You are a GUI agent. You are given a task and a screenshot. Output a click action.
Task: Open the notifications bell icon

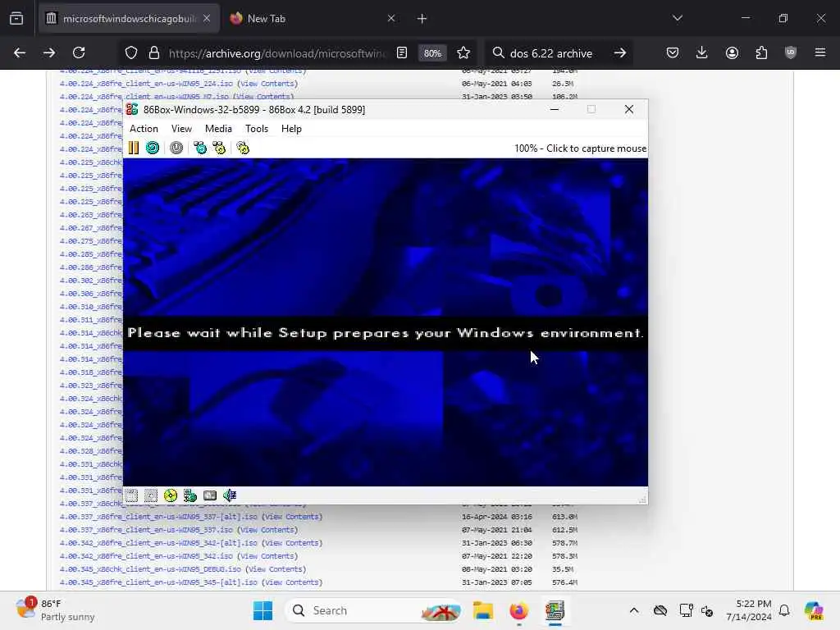pos(784,610)
